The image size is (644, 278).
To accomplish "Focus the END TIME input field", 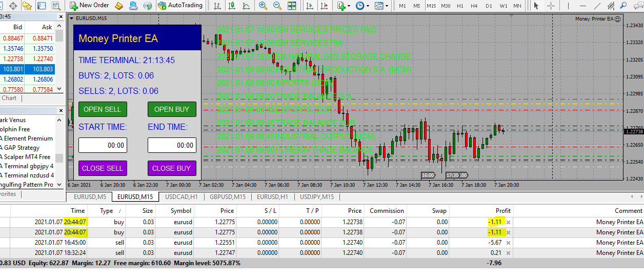I will click(172, 145).
